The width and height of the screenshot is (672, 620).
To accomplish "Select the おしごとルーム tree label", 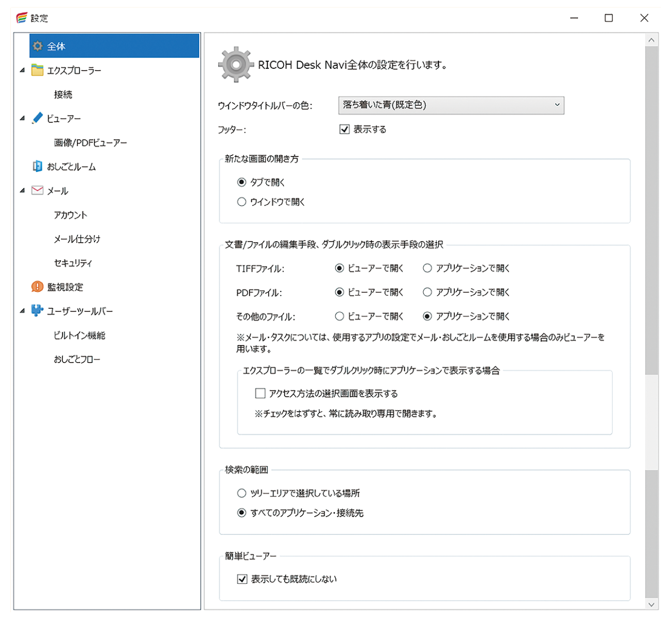I will (71, 167).
